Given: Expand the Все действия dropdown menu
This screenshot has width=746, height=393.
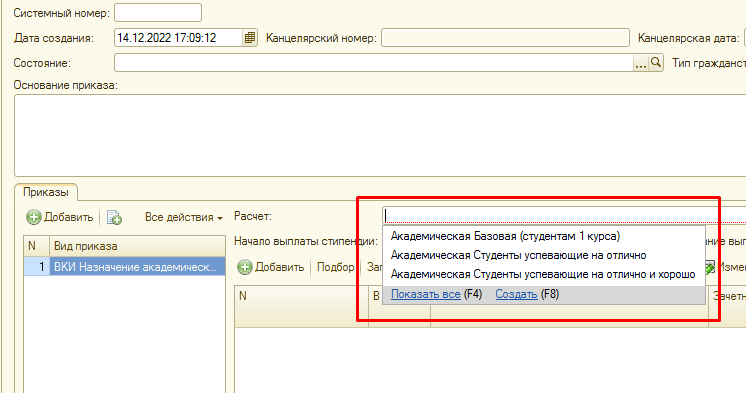Looking at the screenshot, I should [184, 217].
